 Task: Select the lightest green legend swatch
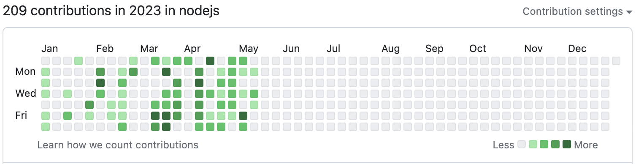pos(533,145)
